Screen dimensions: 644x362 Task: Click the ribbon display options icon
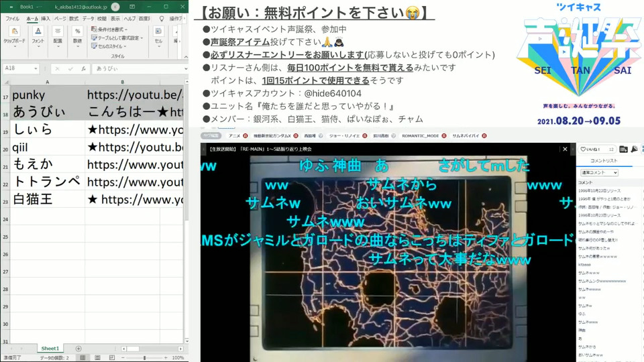[x=132, y=7]
